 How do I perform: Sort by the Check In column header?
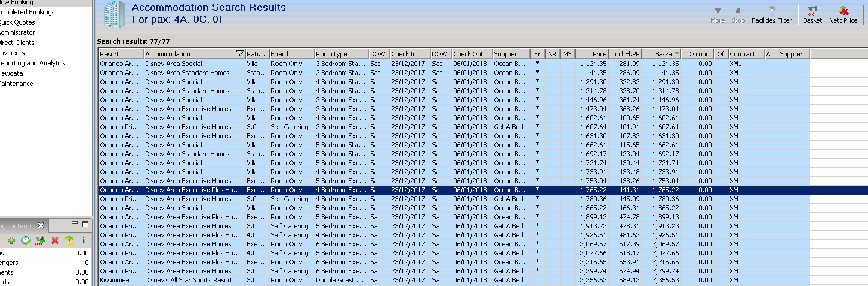pos(410,54)
